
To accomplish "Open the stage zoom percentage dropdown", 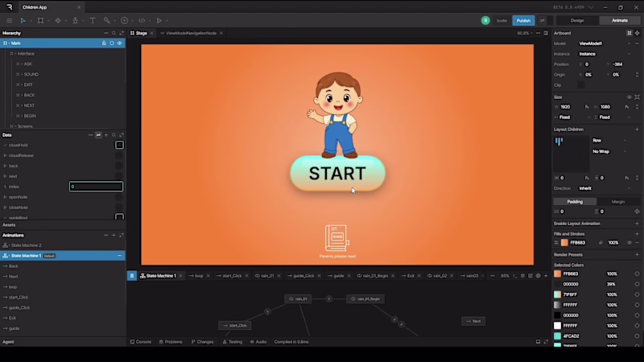I will point(525,33).
